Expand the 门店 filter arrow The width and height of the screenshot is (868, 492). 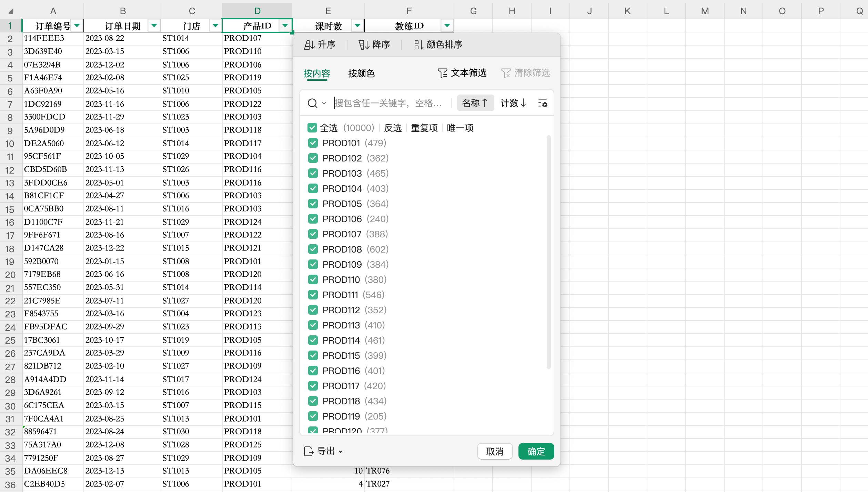tap(215, 26)
